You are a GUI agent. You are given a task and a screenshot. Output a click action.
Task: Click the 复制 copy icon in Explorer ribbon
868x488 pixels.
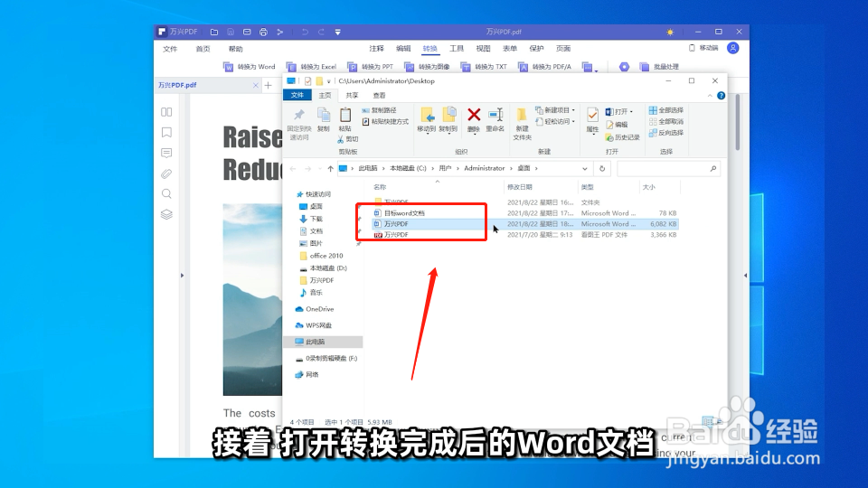pyautogui.click(x=324, y=120)
